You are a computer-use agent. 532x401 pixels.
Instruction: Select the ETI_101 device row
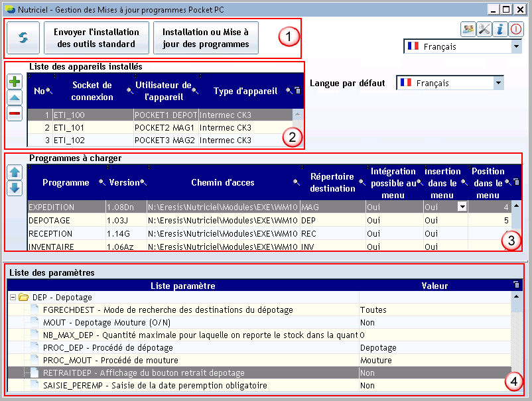tap(160, 128)
